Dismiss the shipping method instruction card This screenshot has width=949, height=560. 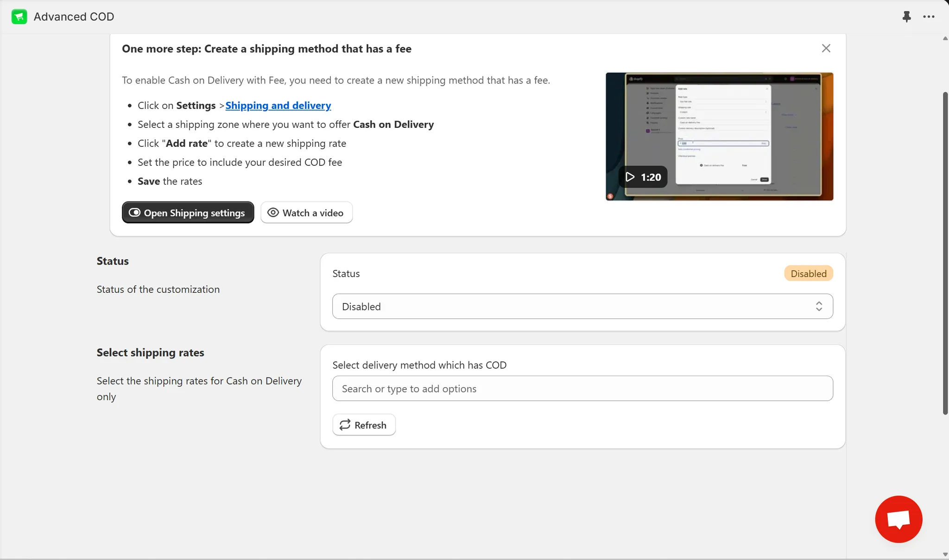826,48
